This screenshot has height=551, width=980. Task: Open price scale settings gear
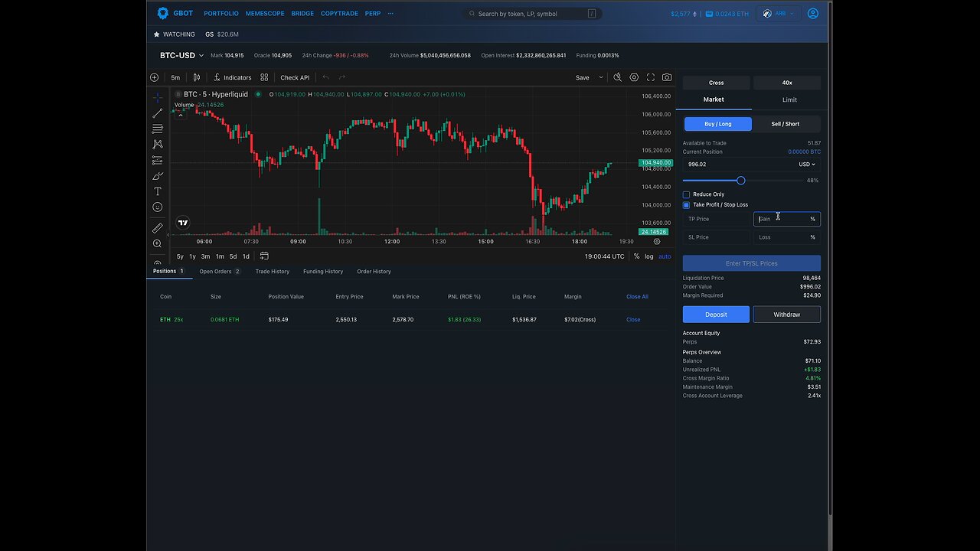(x=656, y=241)
